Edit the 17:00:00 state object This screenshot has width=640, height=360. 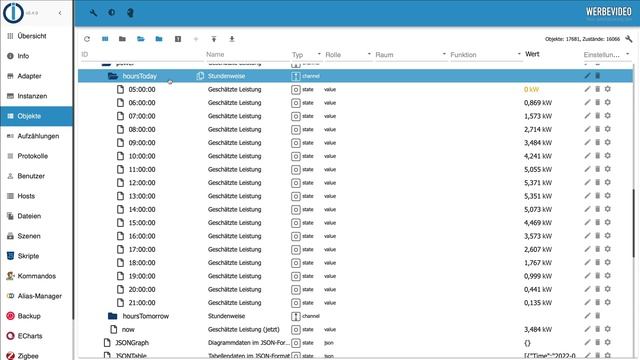click(x=587, y=249)
